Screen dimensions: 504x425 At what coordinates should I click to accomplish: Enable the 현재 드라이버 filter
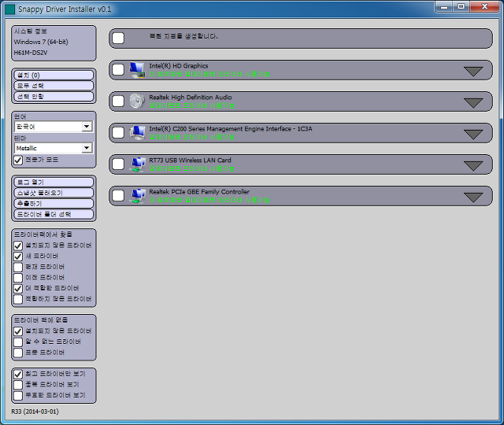tap(18, 267)
